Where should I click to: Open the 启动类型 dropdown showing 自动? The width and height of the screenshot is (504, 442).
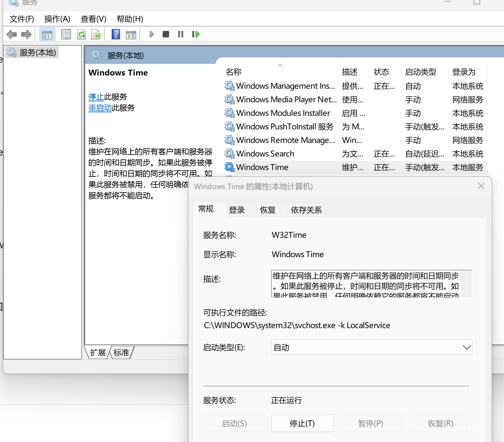pyautogui.click(x=371, y=347)
